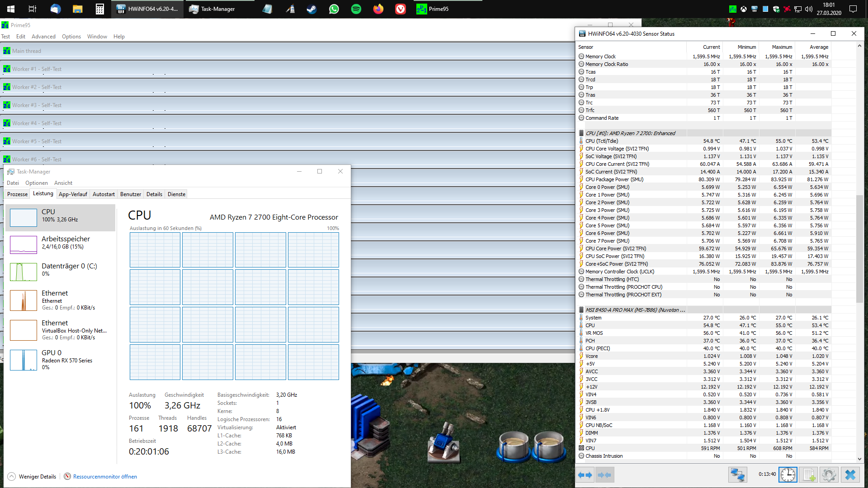
Task: Open Task-Manager Optionen menu
Action: [36, 183]
